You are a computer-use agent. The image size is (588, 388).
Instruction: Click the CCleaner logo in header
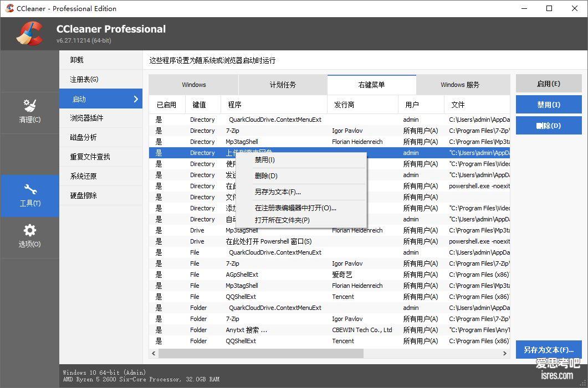click(29, 34)
